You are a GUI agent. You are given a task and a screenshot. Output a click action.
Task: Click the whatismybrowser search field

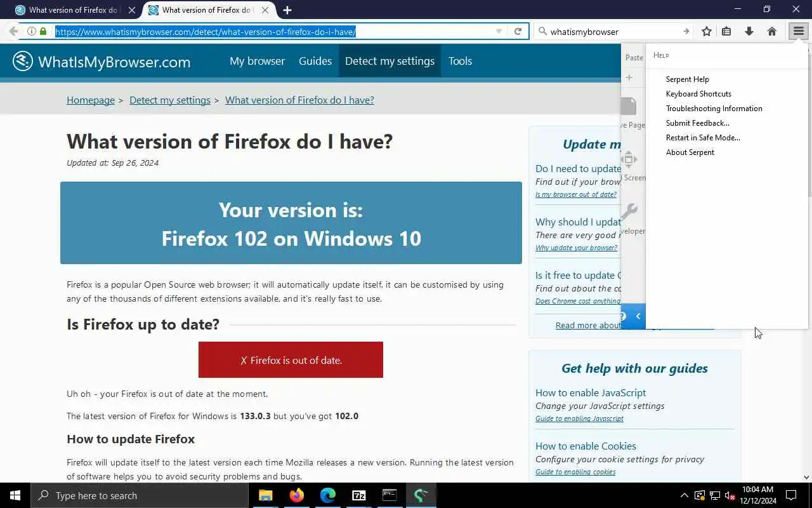tap(613, 31)
